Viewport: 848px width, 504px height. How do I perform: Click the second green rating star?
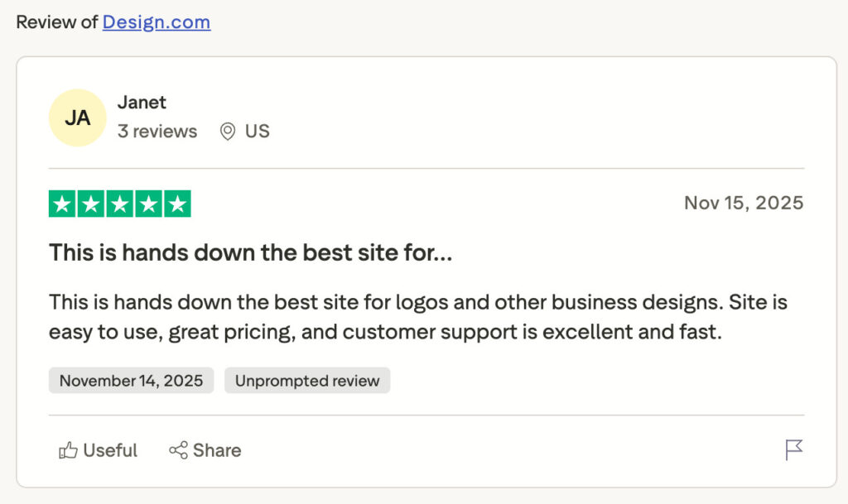pos(91,204)
